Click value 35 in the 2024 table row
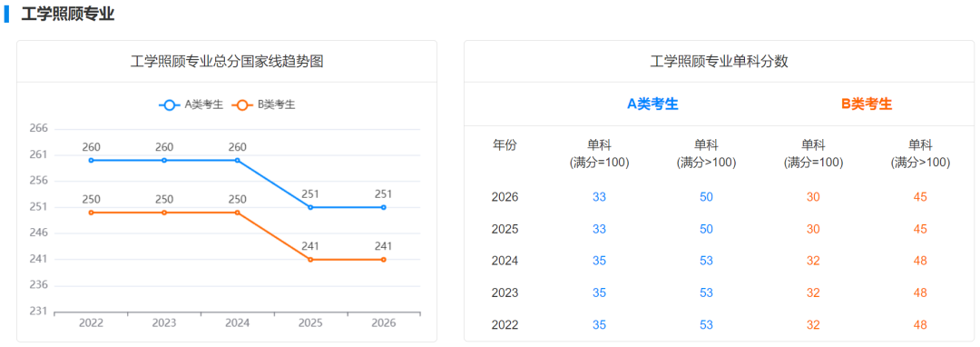The height and width of the screenshot is (347, 980). tap(600, 261)
